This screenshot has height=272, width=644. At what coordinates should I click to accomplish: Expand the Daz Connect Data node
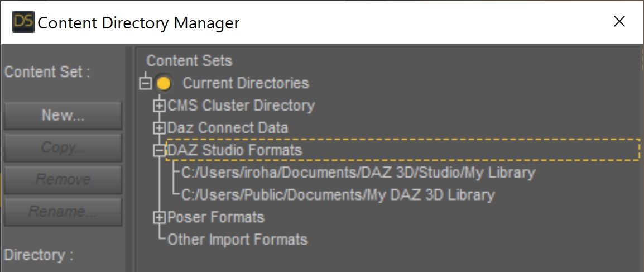click(159, 128)
